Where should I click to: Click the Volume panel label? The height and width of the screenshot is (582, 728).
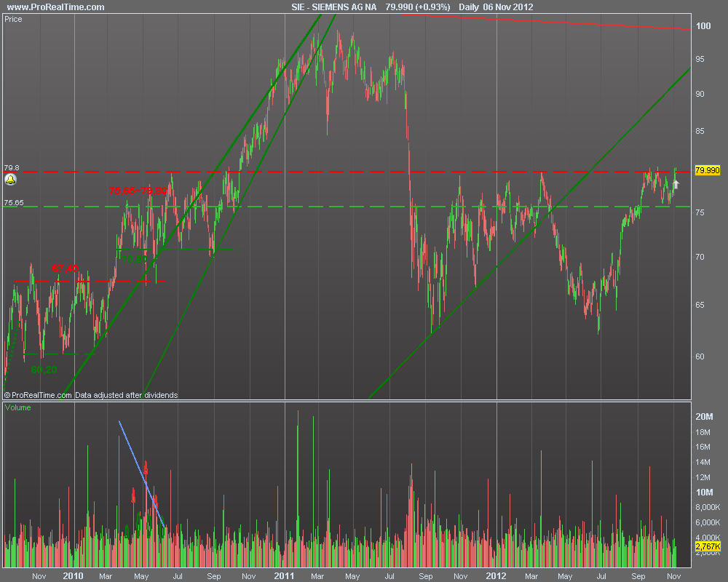17,407
